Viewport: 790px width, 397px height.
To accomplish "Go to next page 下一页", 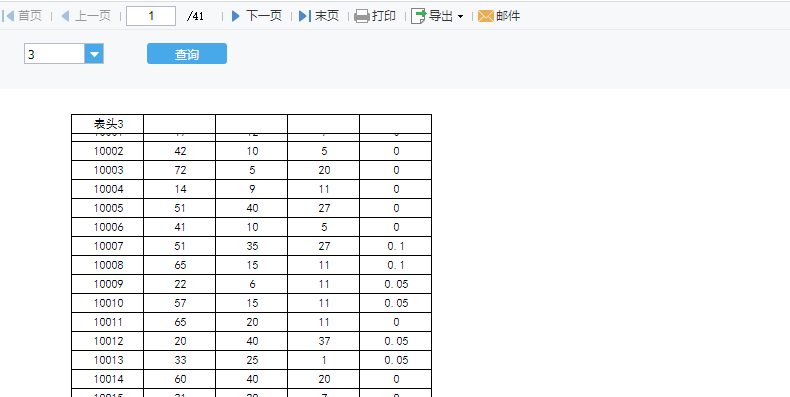I will [x=256, y=16].
